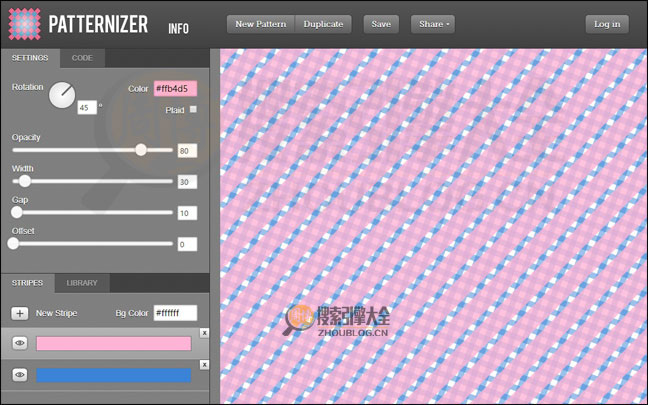Select the pink stripe color bar

(114, 343)
